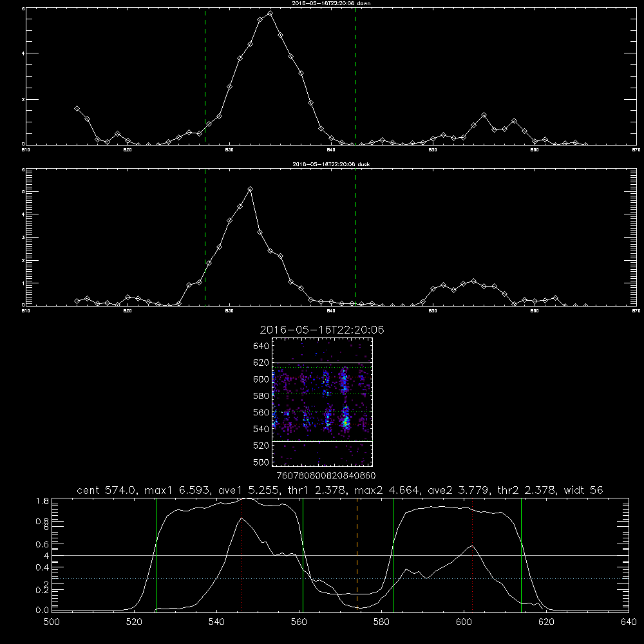Click the 620 label on the spectrogram image y-axis
Image resolution: width=644 pixels, height=644 pixels.
click(x=261, y=363)
